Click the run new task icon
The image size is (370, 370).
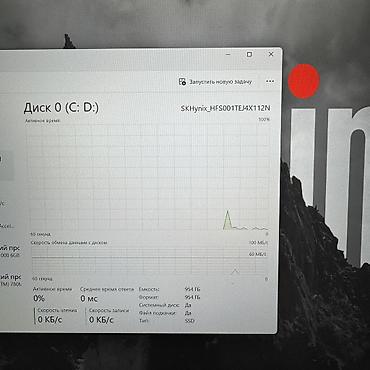coord(182,82)
